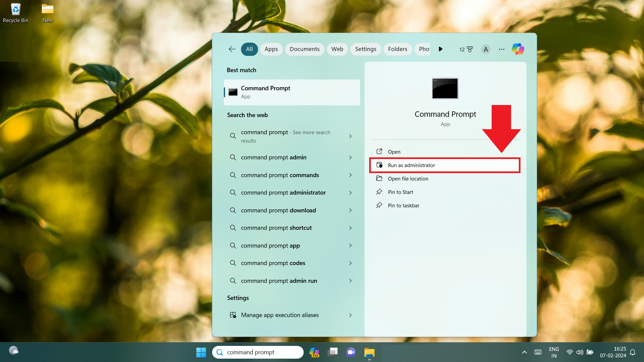This screenshot has height=362, width=644.
Task: Click hidden icons chevron in system tray
Action: tap(524, 352)
